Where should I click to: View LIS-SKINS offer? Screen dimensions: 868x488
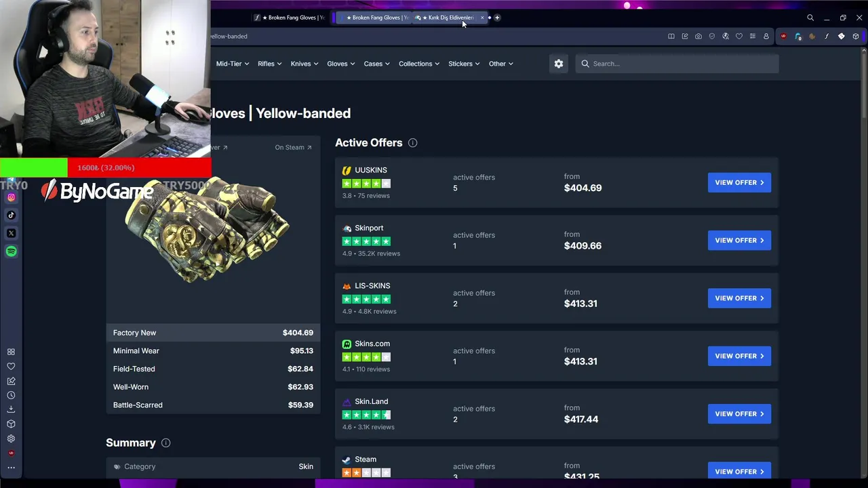739,298
